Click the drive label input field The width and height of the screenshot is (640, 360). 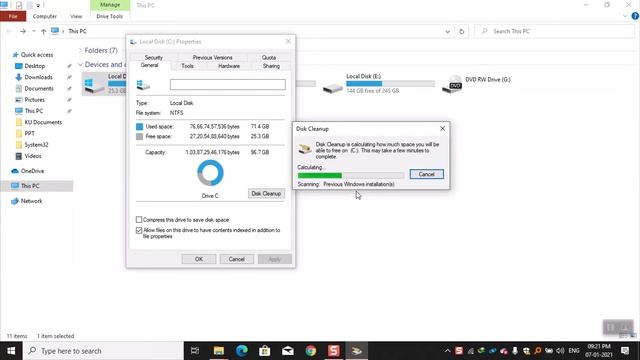228,84
